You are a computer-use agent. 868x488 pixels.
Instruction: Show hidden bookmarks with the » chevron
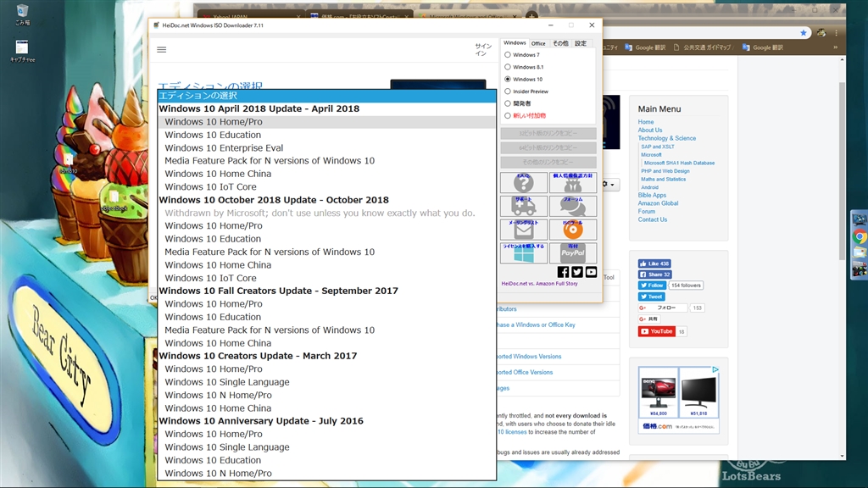pyautogui.click(x=835, y=47)
